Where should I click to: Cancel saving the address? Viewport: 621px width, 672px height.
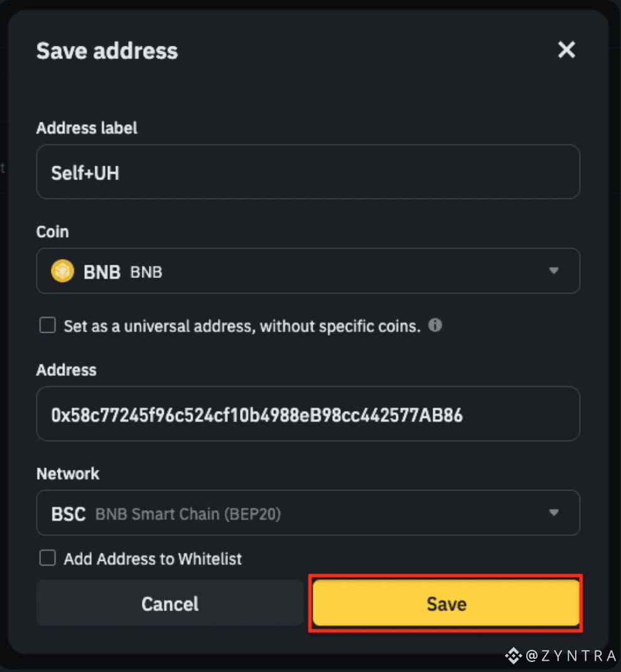[x=170, y=603]
